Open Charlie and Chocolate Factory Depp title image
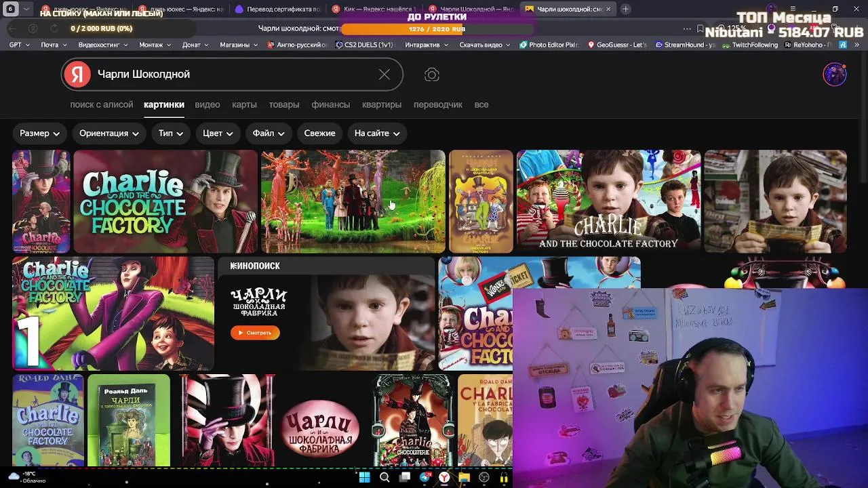The image size is (868, 488). (165, 201)
